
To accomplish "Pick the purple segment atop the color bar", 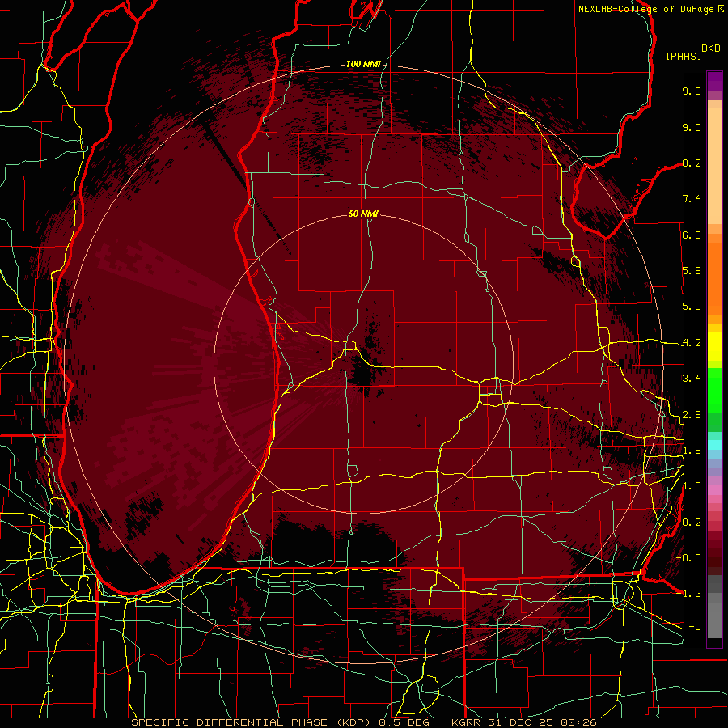I will click(714, 81).
